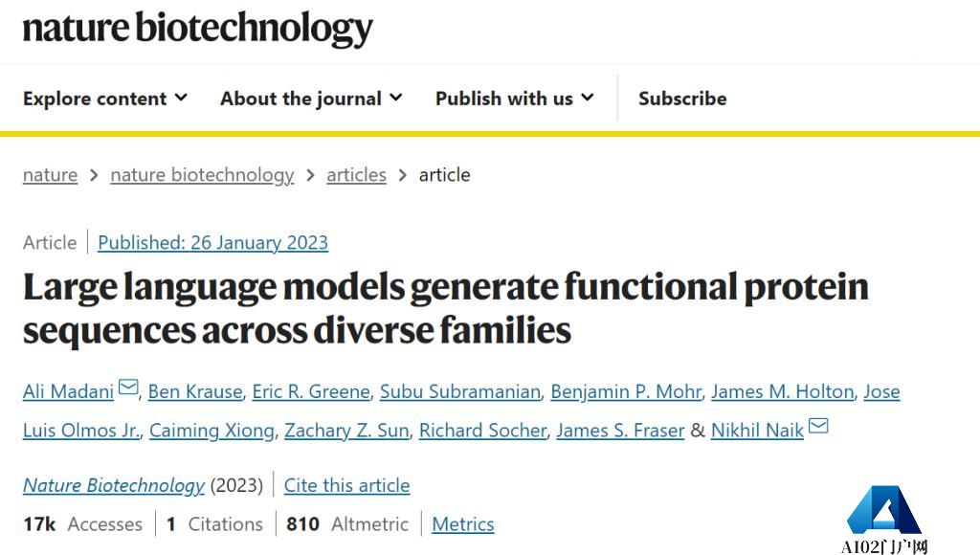Click the Cite this article link
Viewport: 980px width, 555px height.
(x=346, y=485)
